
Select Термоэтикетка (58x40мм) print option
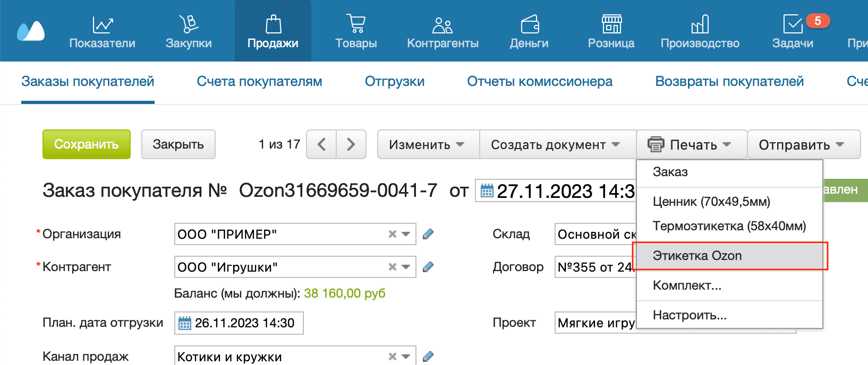(729, 226)
